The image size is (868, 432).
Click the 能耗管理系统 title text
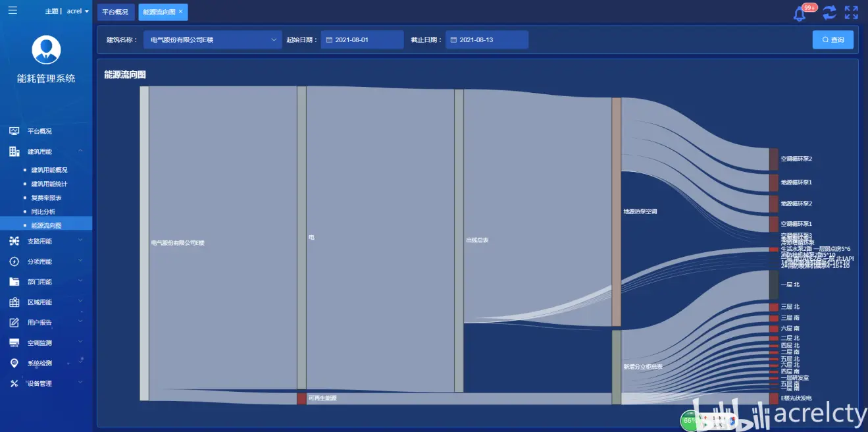(x=46, y=79)
